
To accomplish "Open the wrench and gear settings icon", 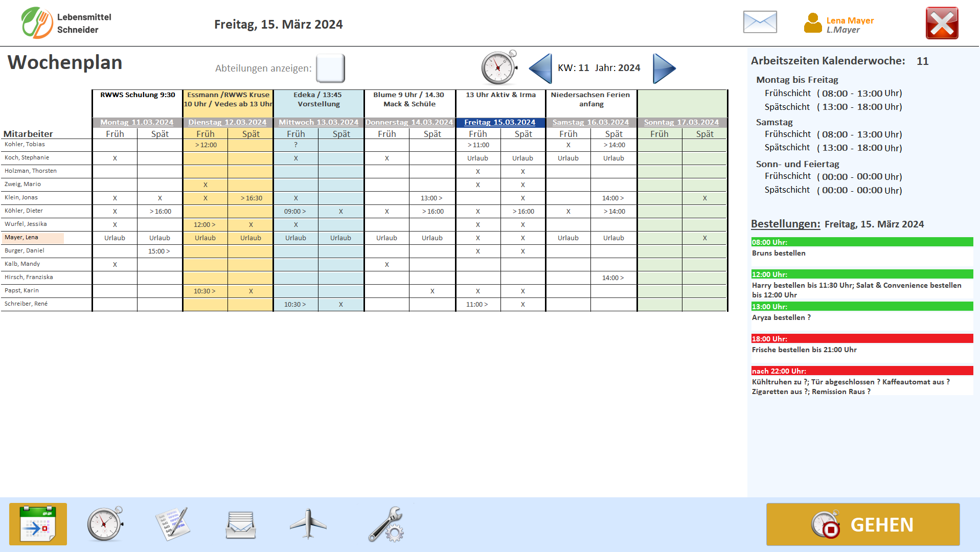I will point(386,524).
